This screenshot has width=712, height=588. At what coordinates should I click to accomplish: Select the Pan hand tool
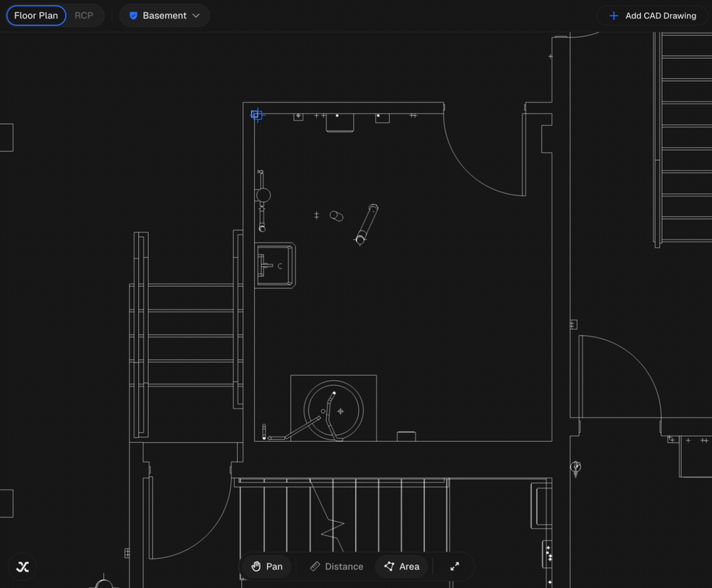(267, 566)
